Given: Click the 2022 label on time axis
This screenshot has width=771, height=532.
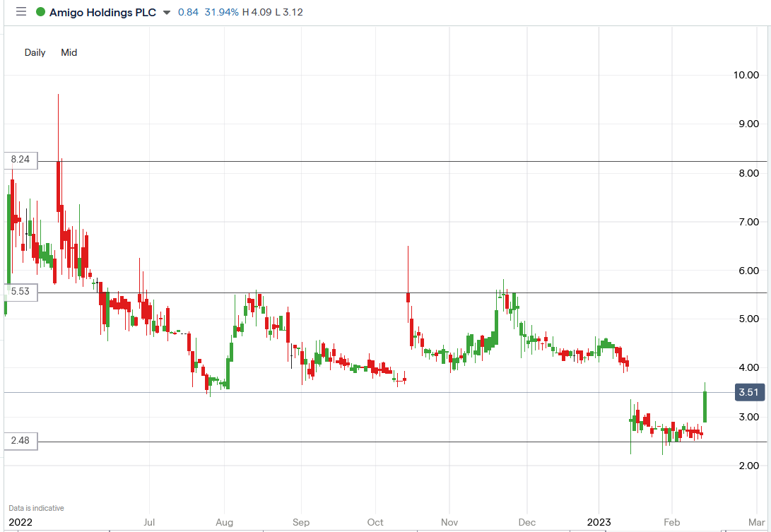Looking at the screenshot, I should click(x=20, y=522).
